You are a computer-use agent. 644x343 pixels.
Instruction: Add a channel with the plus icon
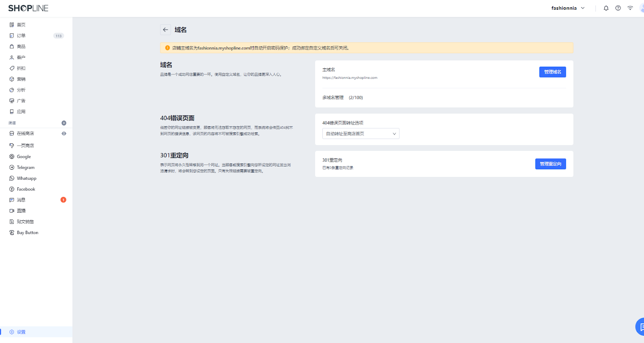point(64,123)
